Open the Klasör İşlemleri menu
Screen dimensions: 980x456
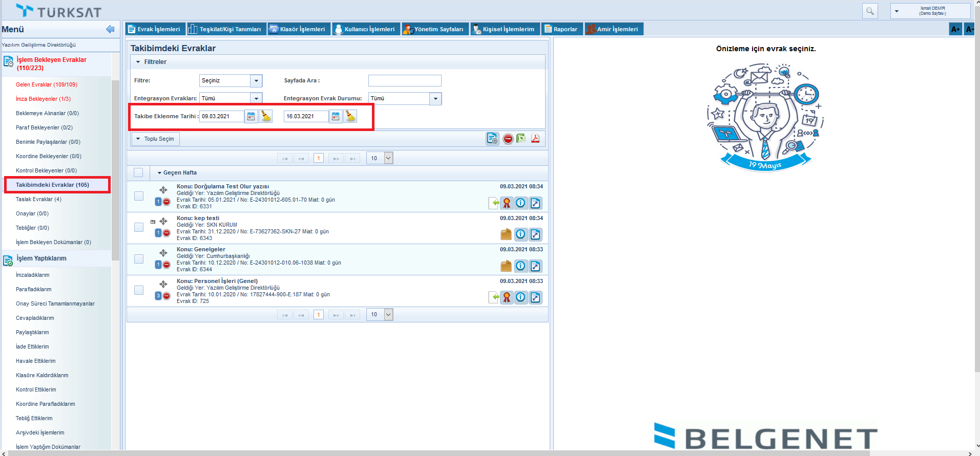tap(298, 29)
